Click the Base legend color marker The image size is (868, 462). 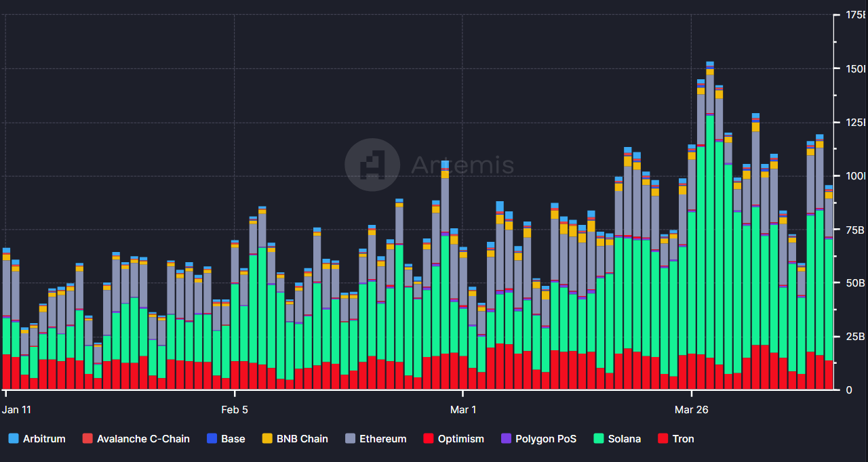[x=212, y=438]
